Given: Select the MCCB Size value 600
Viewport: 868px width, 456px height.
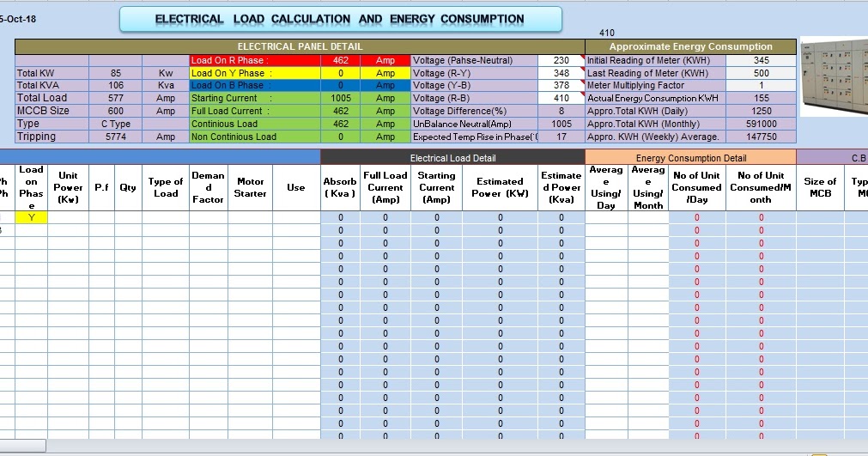Looking at the screenshot, I should [115, 111].
